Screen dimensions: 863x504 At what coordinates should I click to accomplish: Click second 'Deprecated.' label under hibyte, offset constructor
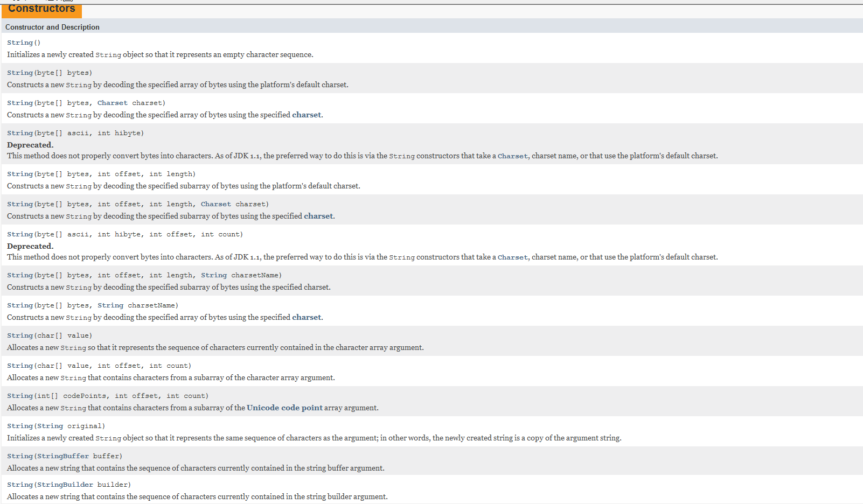coord(30,246)
